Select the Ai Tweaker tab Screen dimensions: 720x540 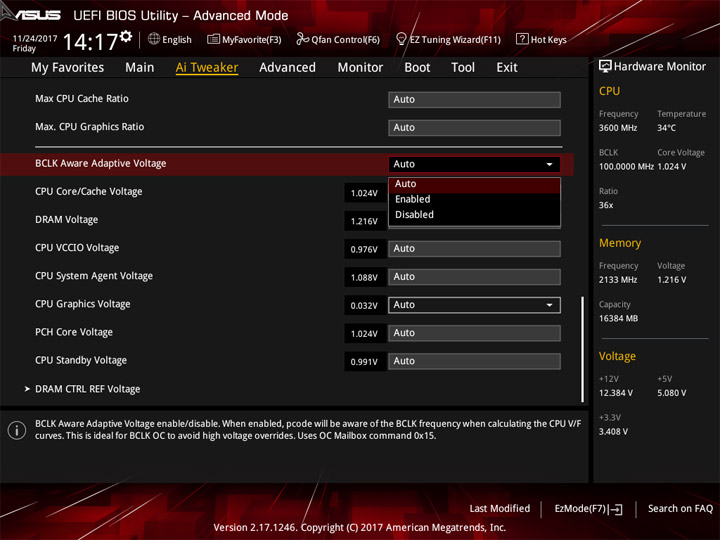click(x=207, y=68)
